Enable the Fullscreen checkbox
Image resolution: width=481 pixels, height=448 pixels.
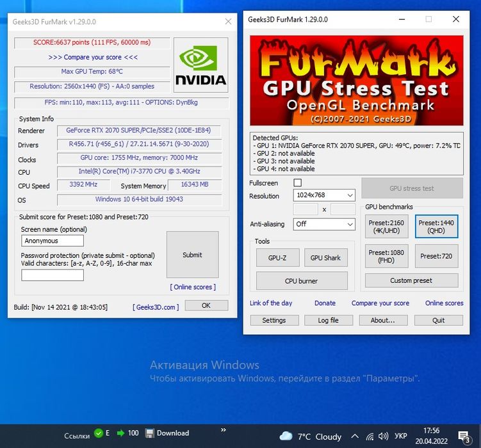pyautogui.click(x=298, y=182)
